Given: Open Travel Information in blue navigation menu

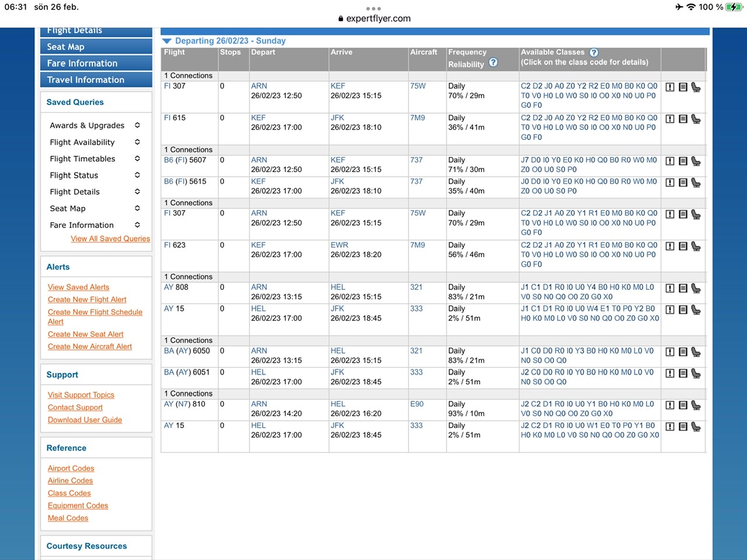Looking at the screenshot, I should click(96, 80).
